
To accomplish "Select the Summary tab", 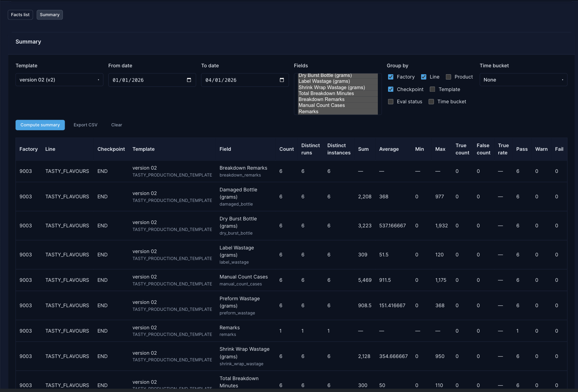I will 50,15.
